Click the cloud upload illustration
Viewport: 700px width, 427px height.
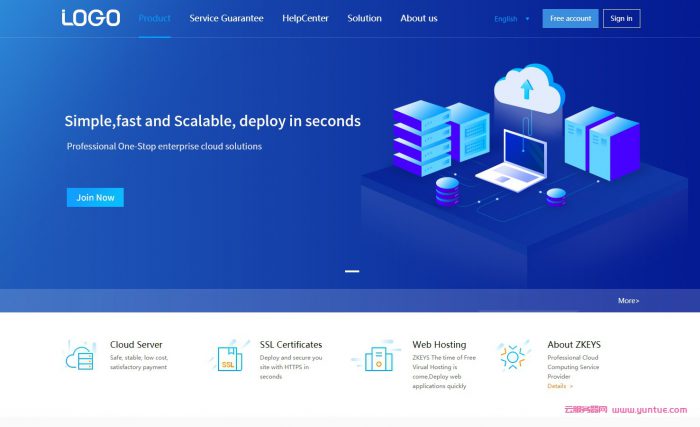tap(525, 87)
